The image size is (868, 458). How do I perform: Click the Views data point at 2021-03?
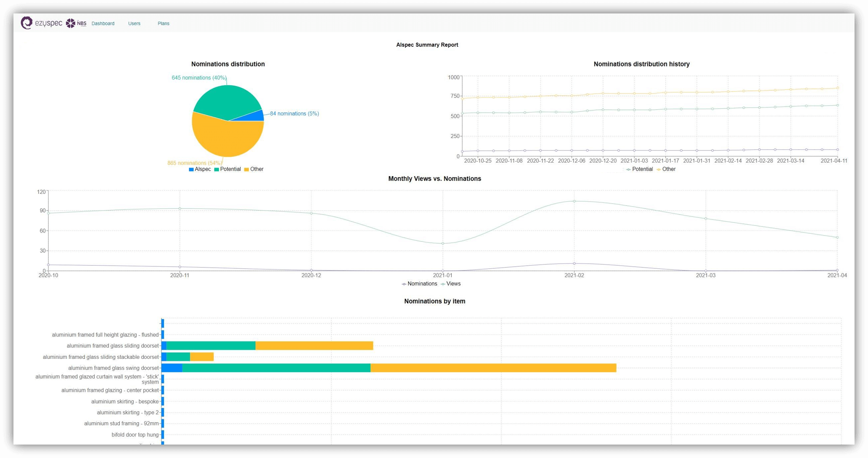[x=706, y=218]
